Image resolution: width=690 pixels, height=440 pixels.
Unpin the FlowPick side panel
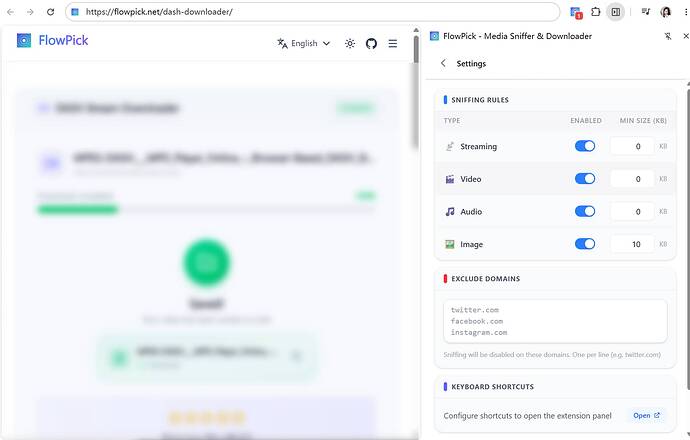point(668,36)
